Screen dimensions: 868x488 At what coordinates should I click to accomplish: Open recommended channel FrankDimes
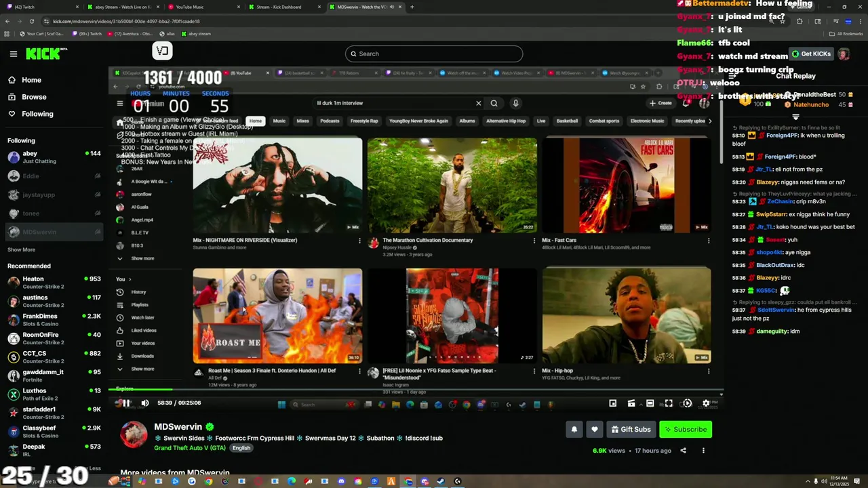coord(54,319)
